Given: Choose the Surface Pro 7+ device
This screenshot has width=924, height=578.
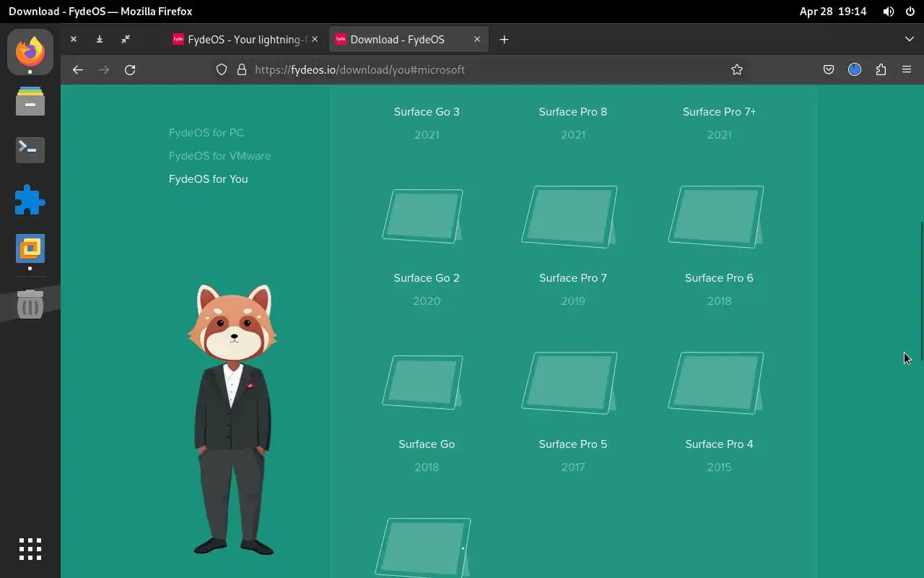Looking at the screenshot, I should pos(719,111).
